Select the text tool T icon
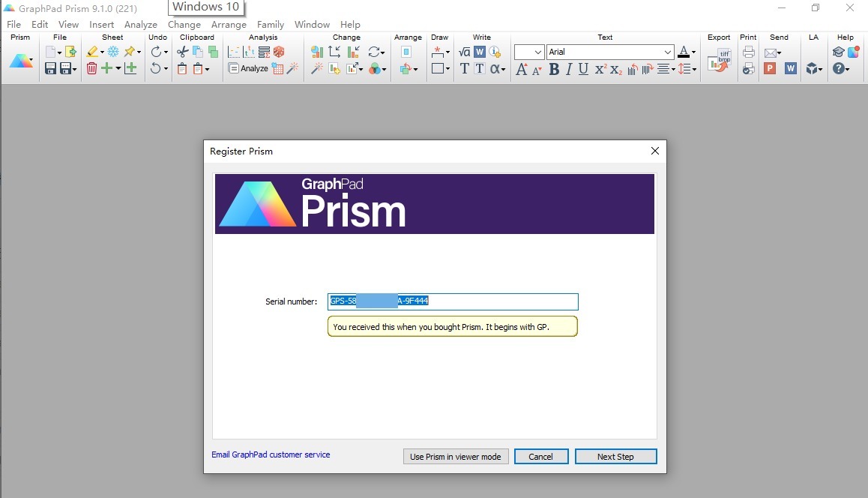 click(465, 68)
